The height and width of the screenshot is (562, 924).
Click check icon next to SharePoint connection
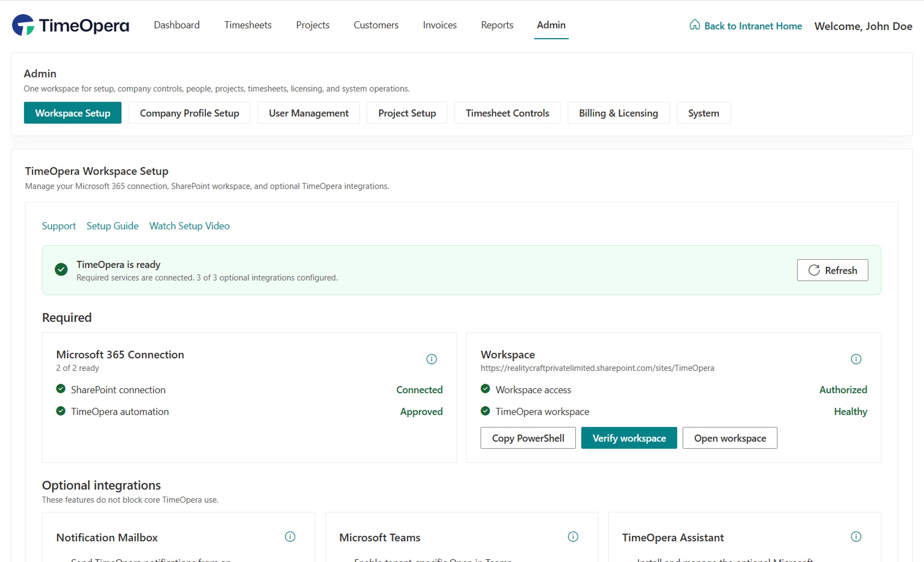pyautogui.click(x=60, y=389)
